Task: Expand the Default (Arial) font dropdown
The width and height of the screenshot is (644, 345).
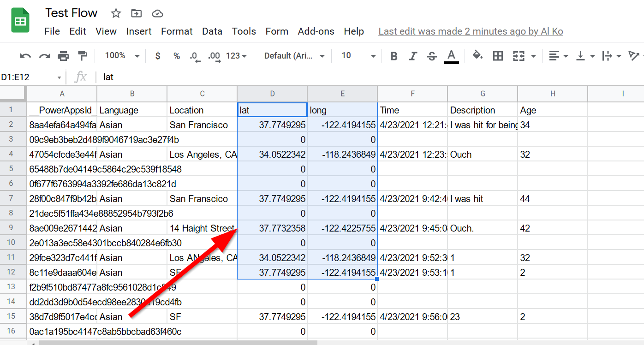Action: click(294, 56)
